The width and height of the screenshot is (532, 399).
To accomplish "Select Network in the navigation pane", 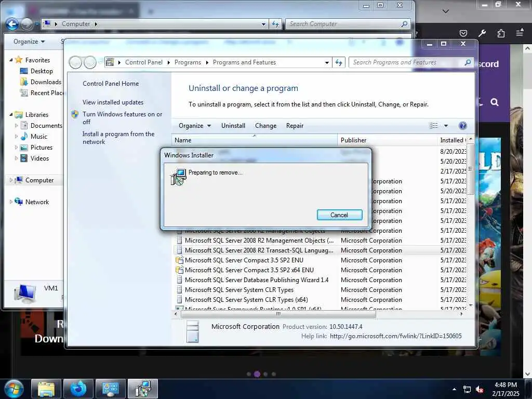I will click(x=32, y=202).
